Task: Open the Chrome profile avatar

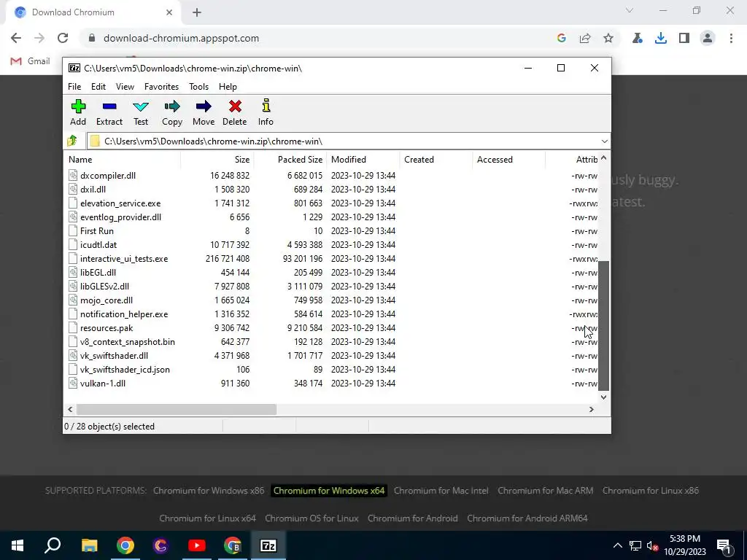Action: tap(708, 38)
